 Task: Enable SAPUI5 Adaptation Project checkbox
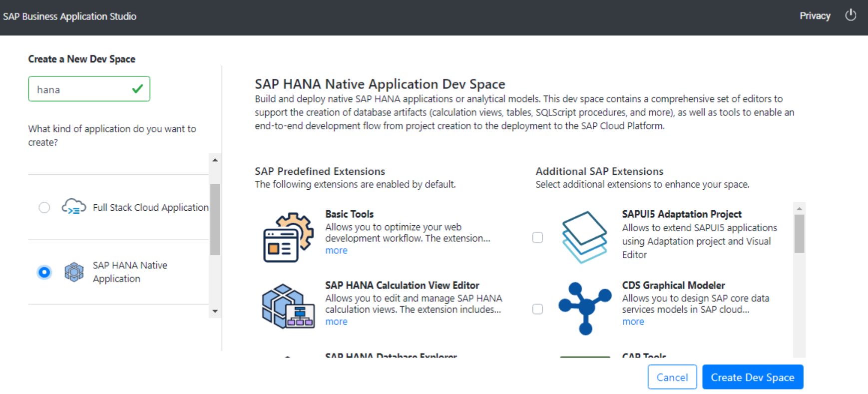(537, 237)
